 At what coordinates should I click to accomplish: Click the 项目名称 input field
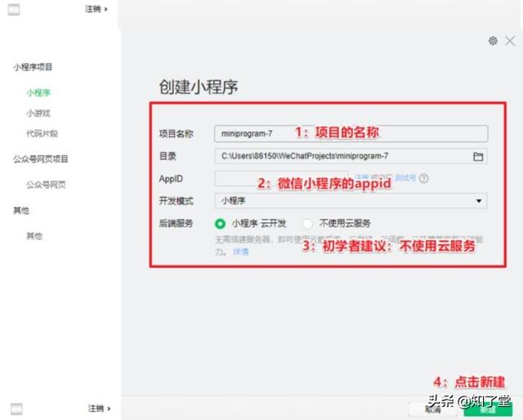pos(351,134)
